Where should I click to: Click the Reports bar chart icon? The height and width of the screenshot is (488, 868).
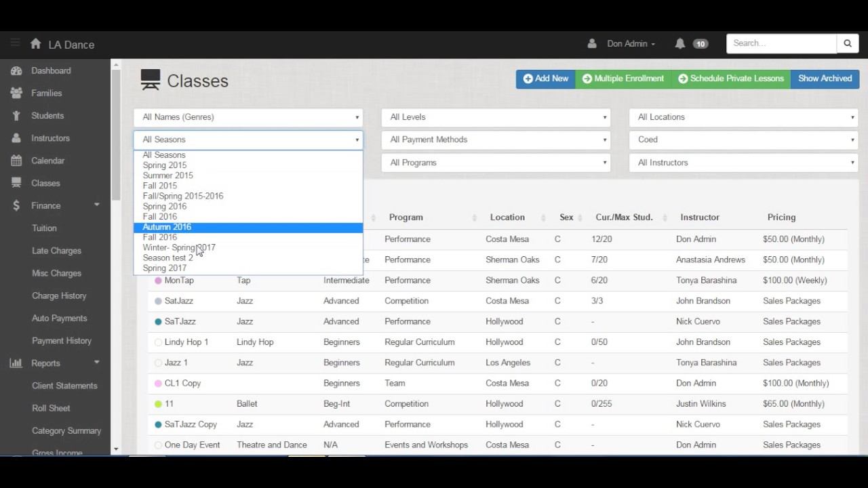click(16, 363)
